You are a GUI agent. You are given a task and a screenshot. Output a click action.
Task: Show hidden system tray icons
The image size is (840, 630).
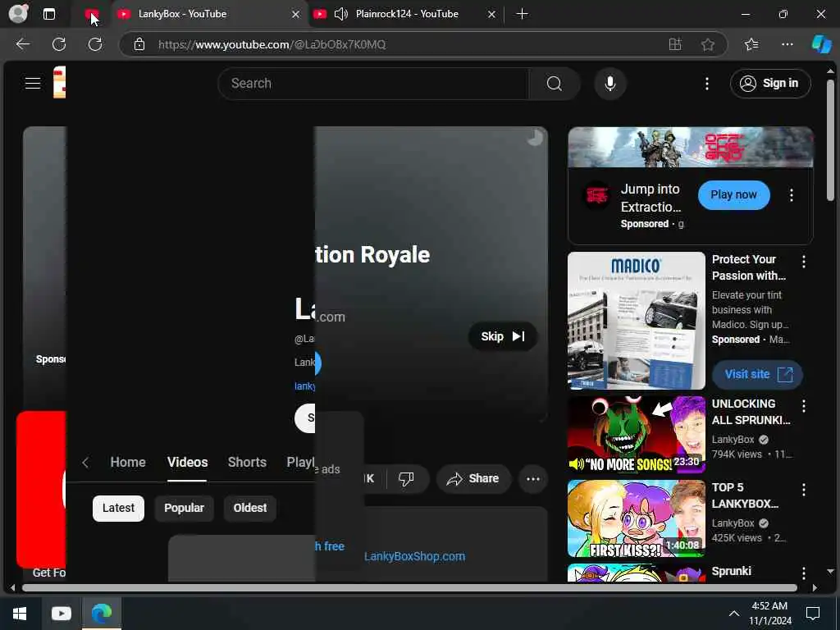[734, 614]
